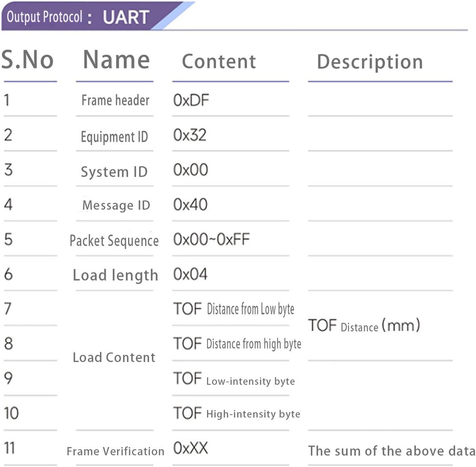Click the Message ID name cell
Viewport: 476px width, 467px height.
(116, 206)
